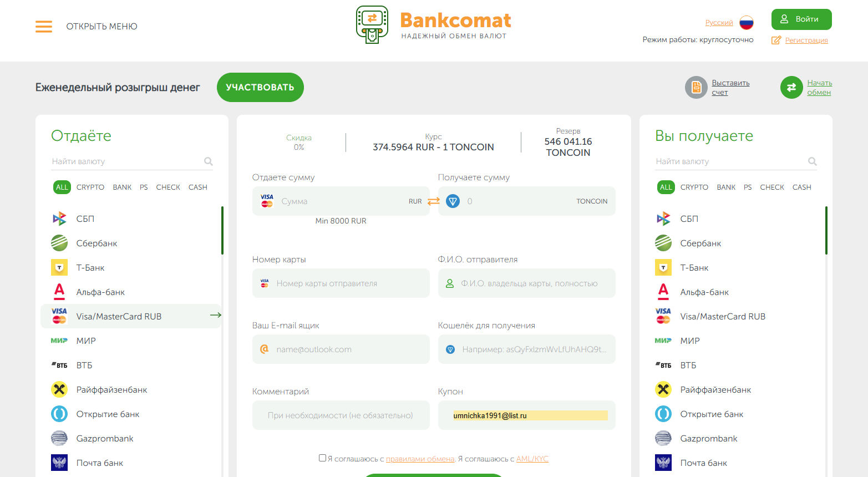The height and width of the screenshot is (477, 868).
Task: Click the Toncoin icon in Получаете сумму field
Action: pyautogui.click(x=453, y=201)
